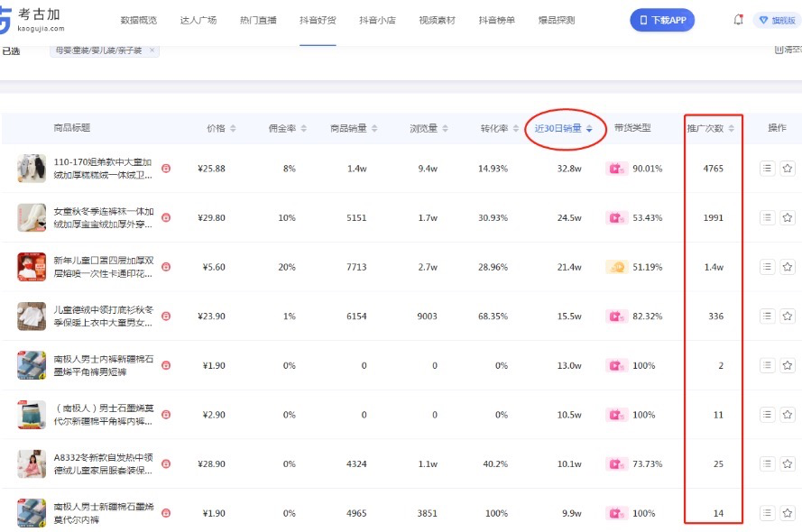The height and width of the screenshot is (532, 802).
Task: Open thumbnail of 新年儿童口罩 product
Action: pyautogui.click(x=32, y=267)
